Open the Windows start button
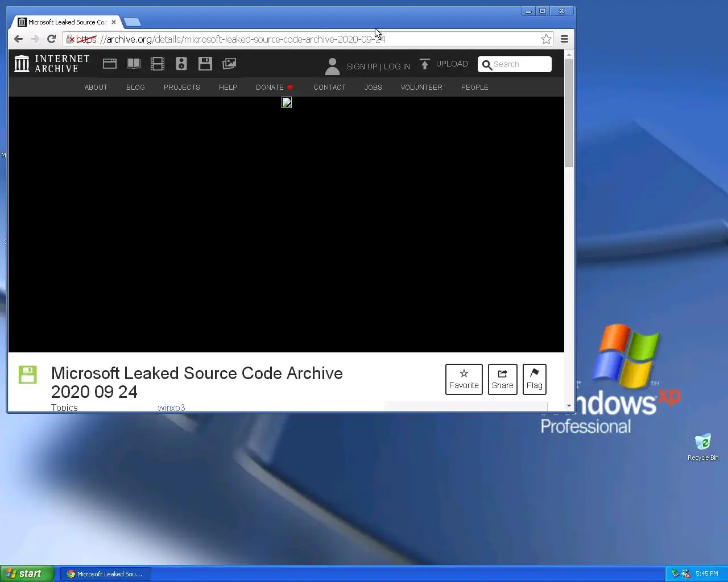Viewport: 728px width, 582px height. click(27, 573)
